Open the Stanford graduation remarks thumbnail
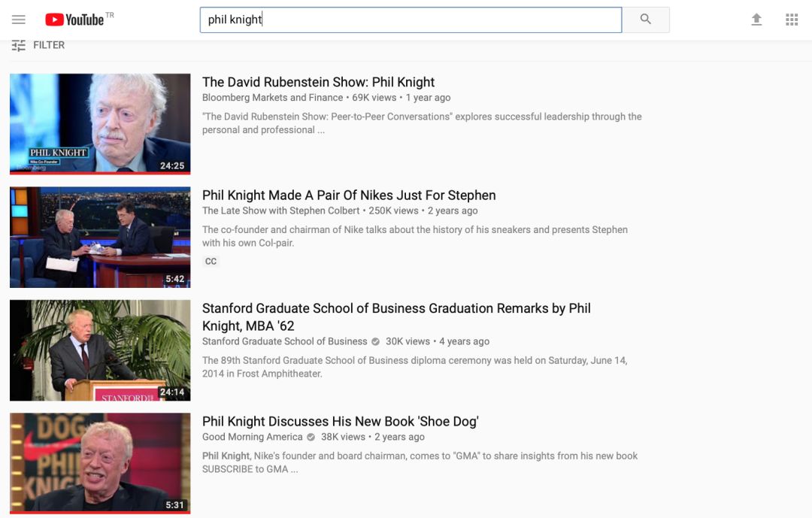812x518 pixels. (100, 350)
